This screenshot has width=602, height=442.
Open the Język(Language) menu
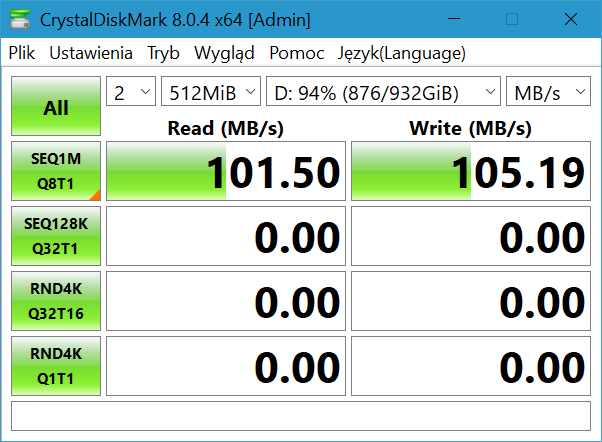pos(402,53)
